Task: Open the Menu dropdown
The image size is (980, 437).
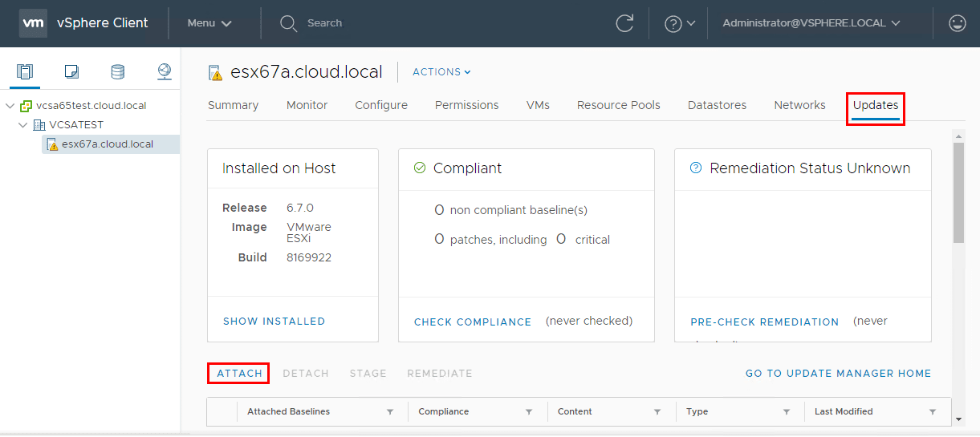Action: (209, 23)
